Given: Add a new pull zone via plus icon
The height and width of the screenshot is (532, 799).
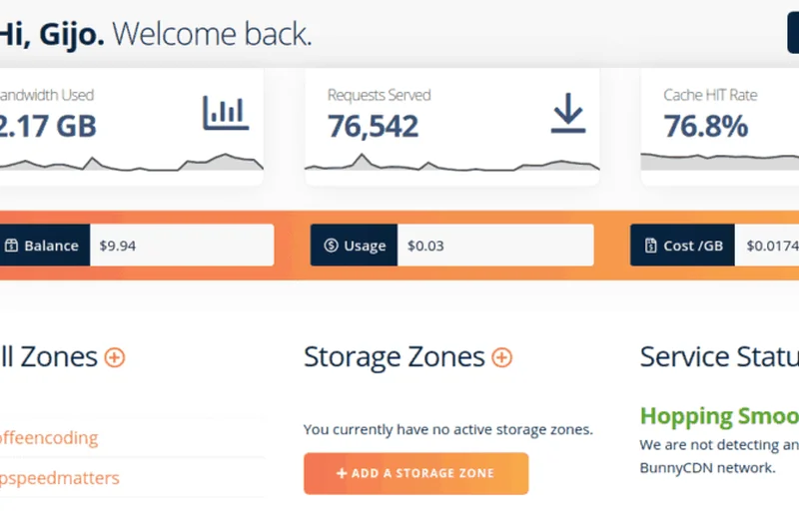Looking at the screenshot, I should 115,357.
